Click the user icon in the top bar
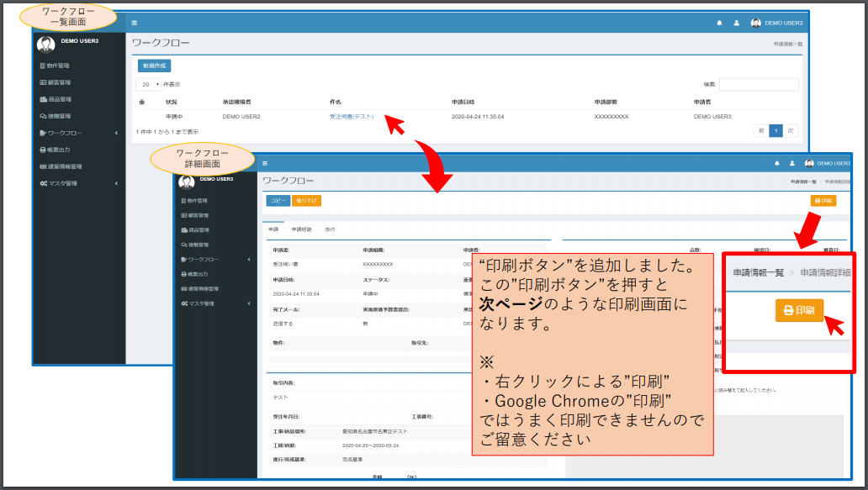This screenshot has height=490, width=868. tap(735, 23)
